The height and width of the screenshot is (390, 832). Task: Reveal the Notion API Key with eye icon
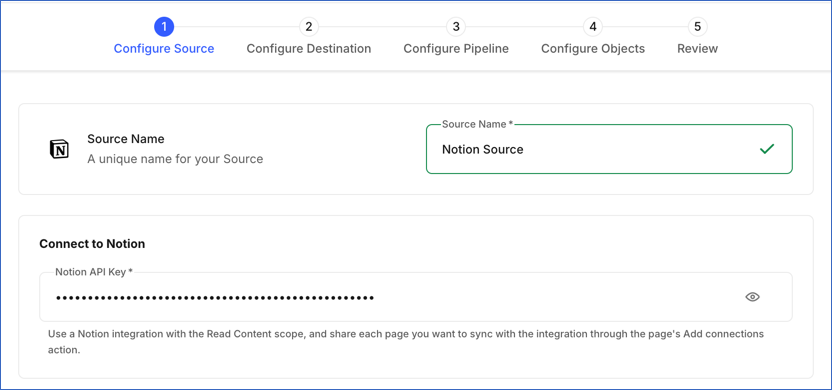(752, 297)
